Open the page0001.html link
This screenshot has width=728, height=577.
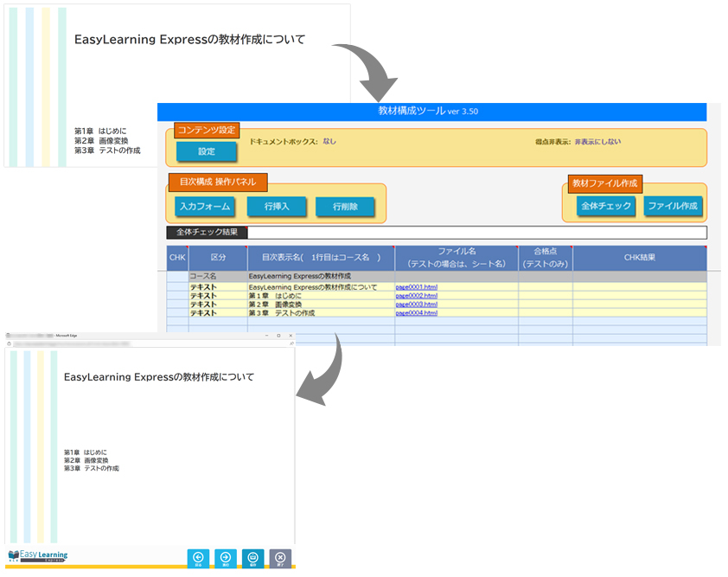[x=416, y=286]
